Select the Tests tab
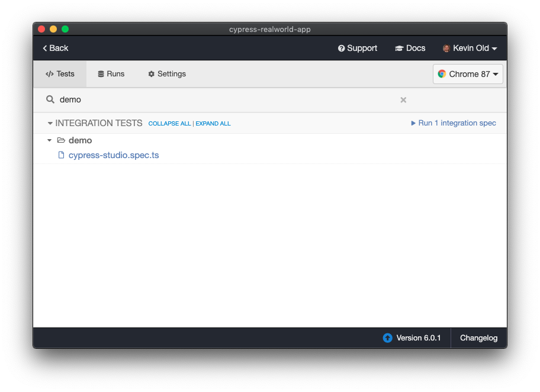 [60, 74]
